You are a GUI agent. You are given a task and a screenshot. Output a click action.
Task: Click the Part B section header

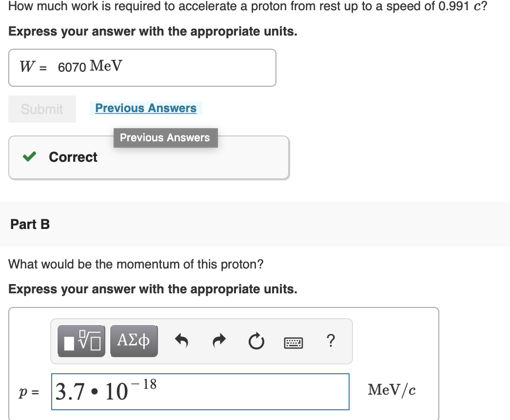pos(29,225)
